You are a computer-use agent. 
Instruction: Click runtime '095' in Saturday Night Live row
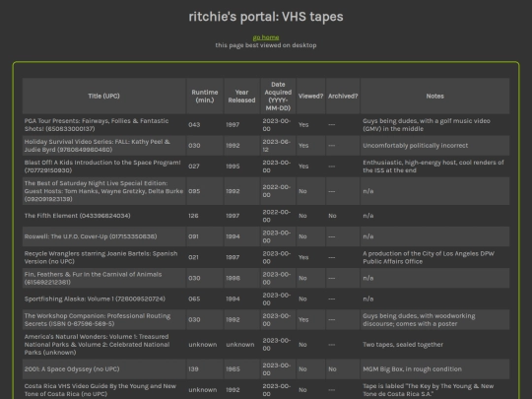pos(194,191)
